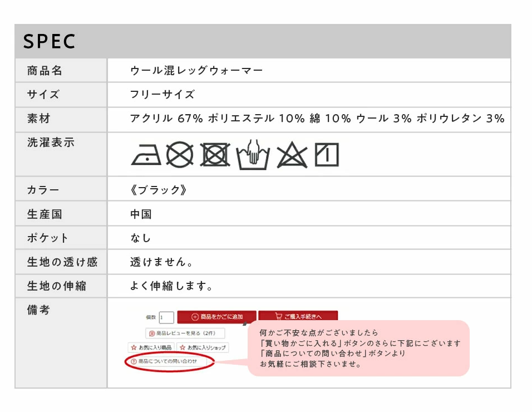Click the iron laundry care symbol
Viewport: 532px width, 412px height.
tap(146, 155)
